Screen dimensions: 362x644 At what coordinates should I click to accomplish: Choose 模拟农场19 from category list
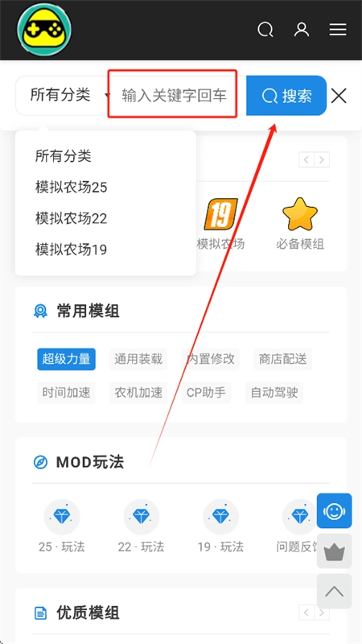(x=71, y=249)
